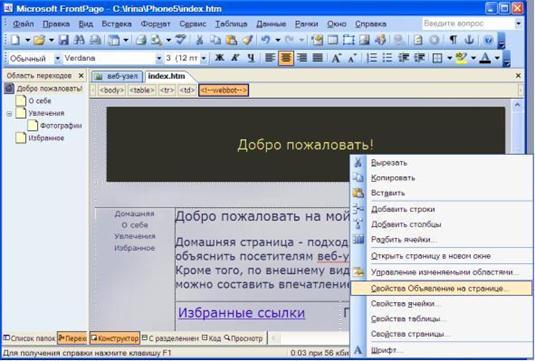Open the Формат menu
The width and height of the screenshot is (535, 361).
(155, 24)
